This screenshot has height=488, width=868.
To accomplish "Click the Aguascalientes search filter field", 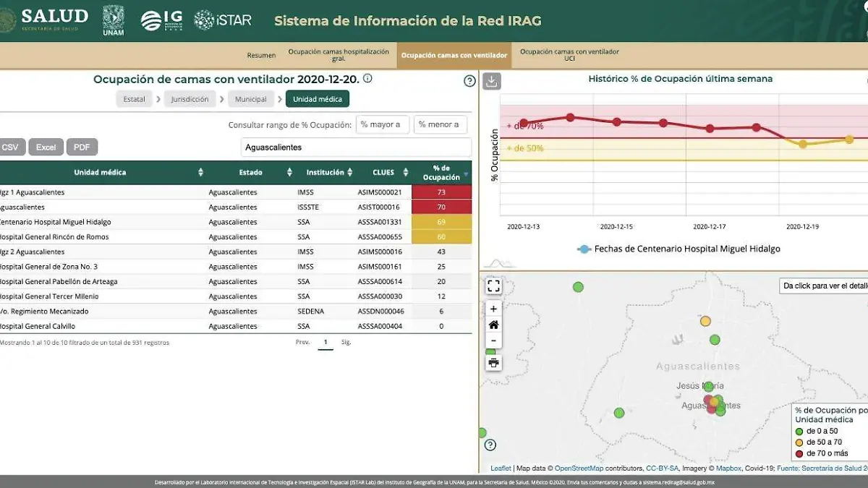I will [355, 147].
